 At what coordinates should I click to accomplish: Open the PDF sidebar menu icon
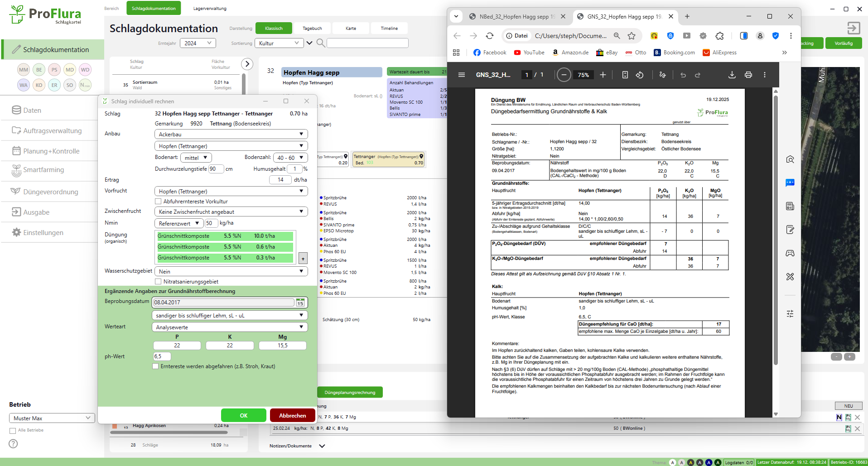tap(461, 75)
